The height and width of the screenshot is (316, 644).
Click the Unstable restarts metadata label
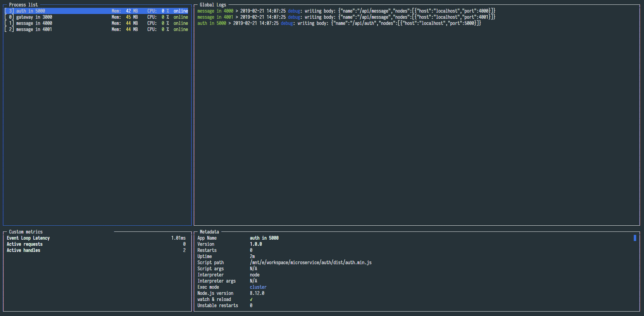coord(218,305)
